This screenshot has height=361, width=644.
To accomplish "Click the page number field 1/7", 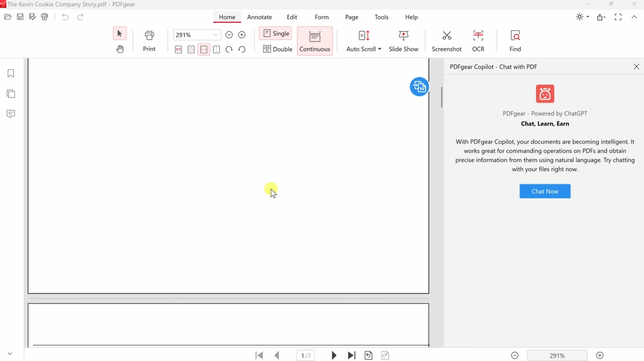I will coord(306,355).
